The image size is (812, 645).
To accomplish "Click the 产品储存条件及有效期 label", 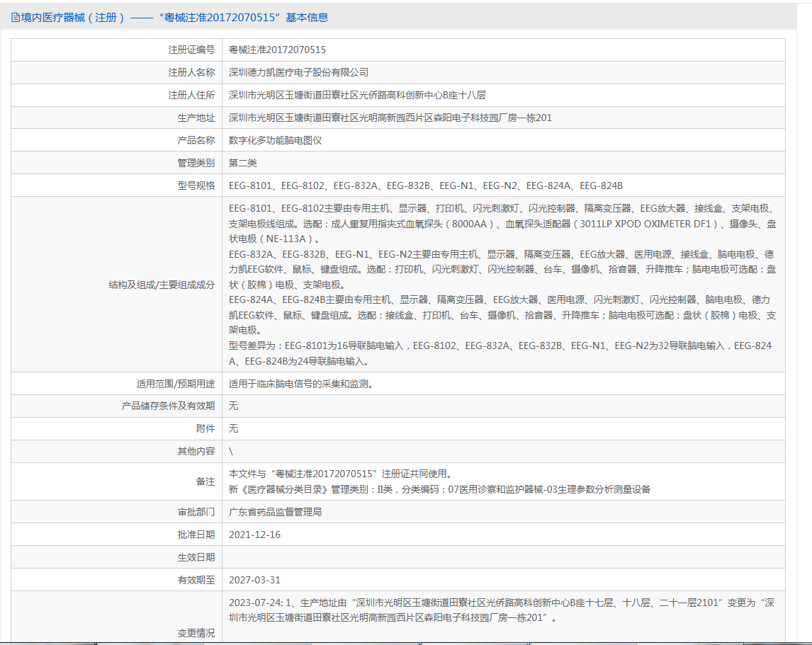I will coord(168,406).
